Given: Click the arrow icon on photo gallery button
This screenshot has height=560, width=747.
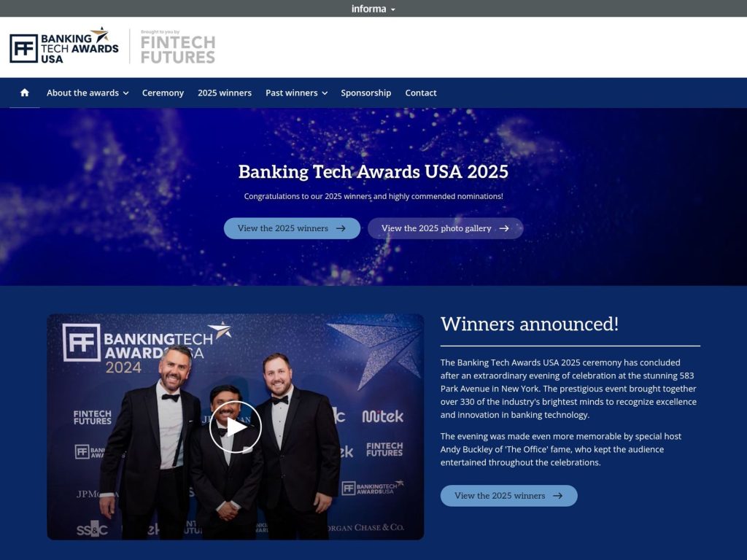Looking at the screenshot, I should tap(504, 228).
